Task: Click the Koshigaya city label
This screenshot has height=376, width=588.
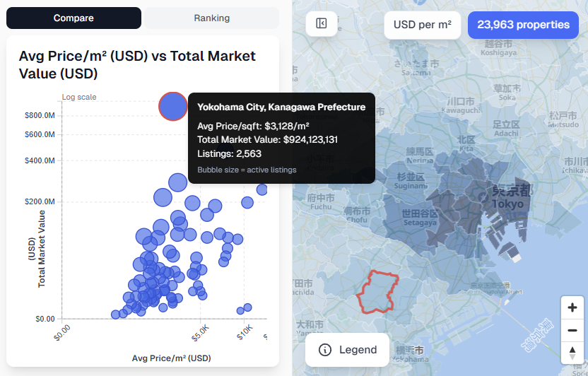Action: click(x=498, y=48)
